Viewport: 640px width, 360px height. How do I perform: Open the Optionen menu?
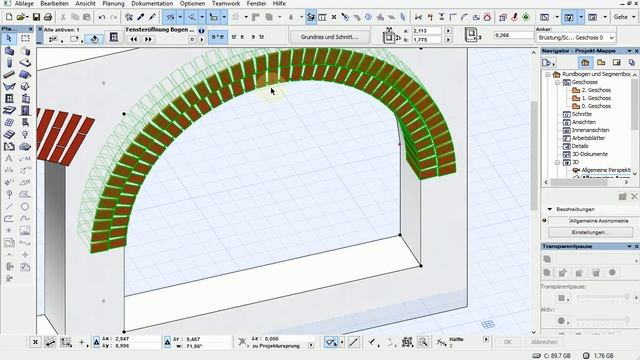click(x=192, y=3)
